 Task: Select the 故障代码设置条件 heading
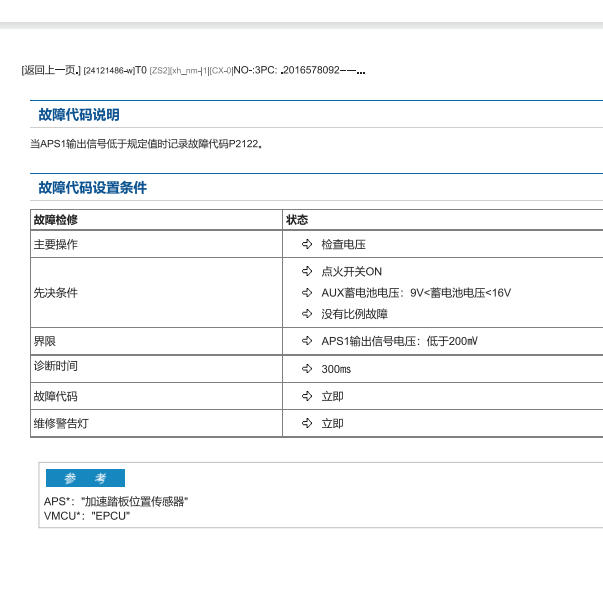tap(93, 188)
